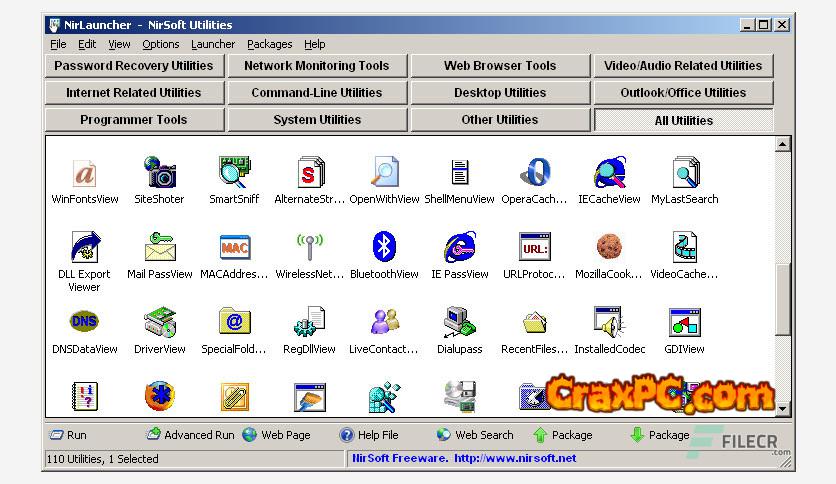
Task: Show Desktop Utilities category
Action: click(x=500, y=93)
